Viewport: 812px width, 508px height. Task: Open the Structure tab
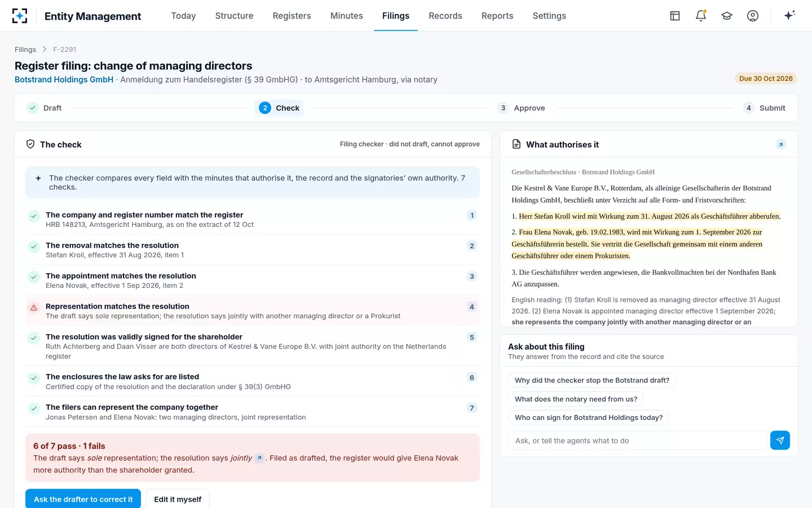pyautogui.click(x=234, y=16)
